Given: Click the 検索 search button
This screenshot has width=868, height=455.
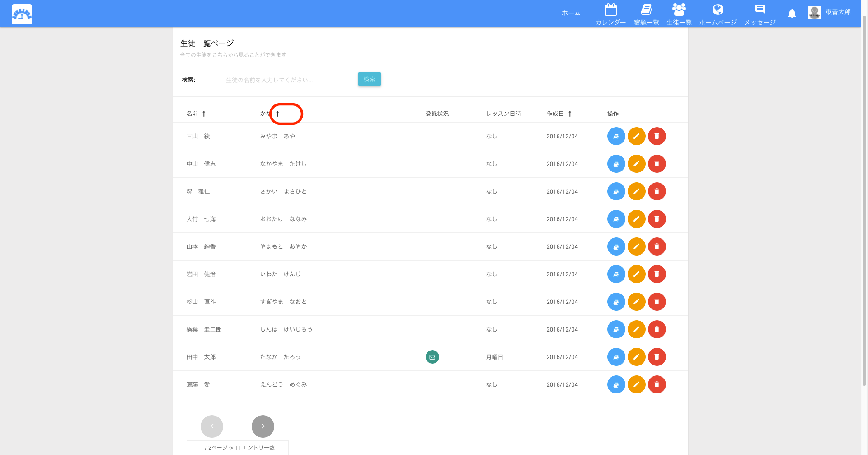Looking at the screenshot, I should click(x=369, y=79).
